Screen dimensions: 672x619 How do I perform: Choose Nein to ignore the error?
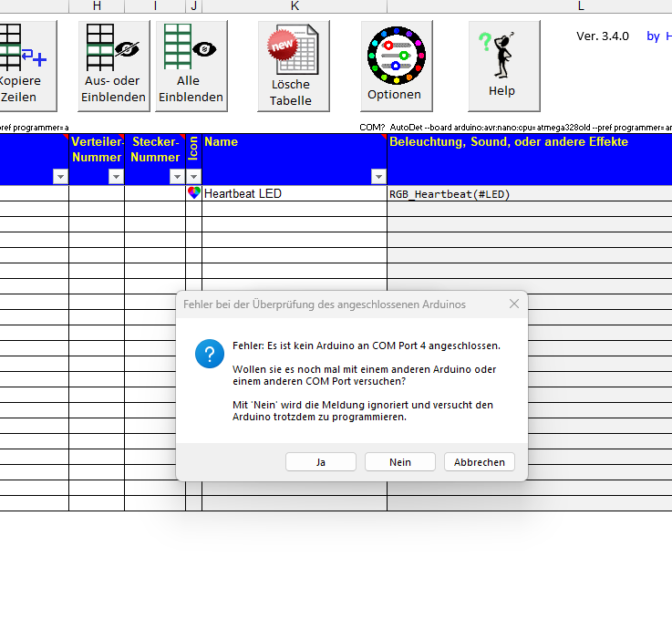click(399, 462)
